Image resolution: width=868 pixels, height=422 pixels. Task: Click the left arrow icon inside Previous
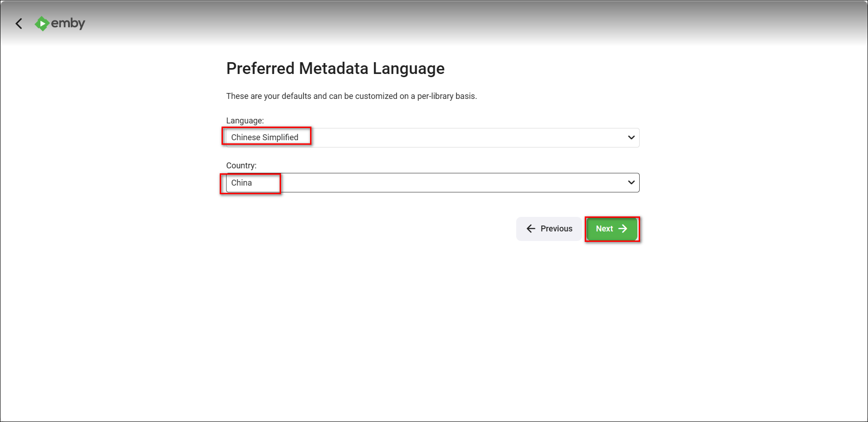[531, 229]
